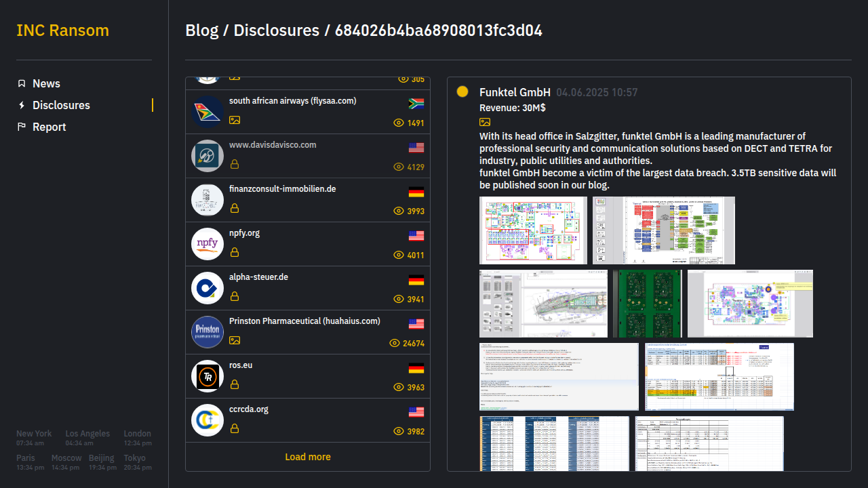The image size is (868, 488).
Task: Click eye views icon showing 4011
Action: [399, 256]
